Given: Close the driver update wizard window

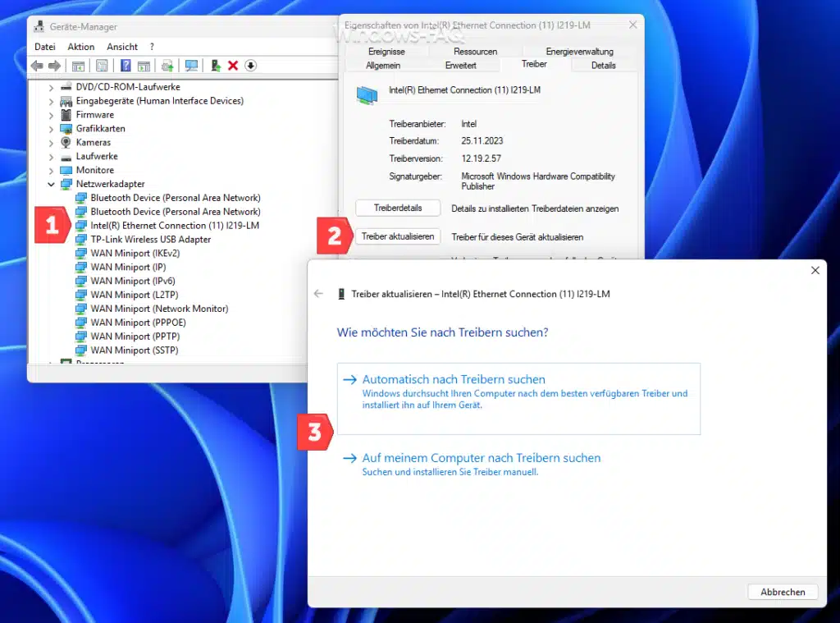Looking at the screenshot, I should pyautogui.click(x=815, y=270).
